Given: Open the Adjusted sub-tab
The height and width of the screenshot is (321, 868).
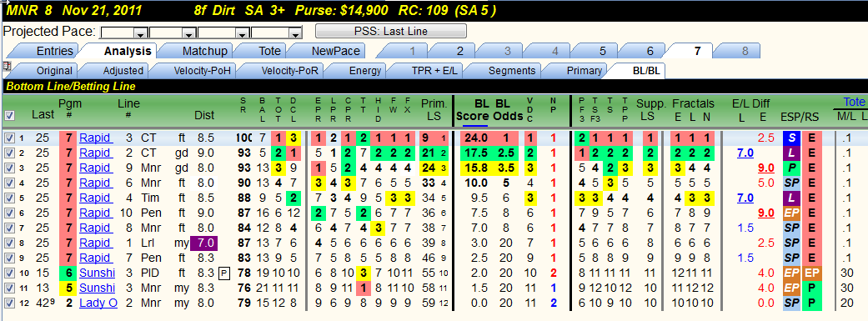Looking at the screenshot, I should click(x=123, y=71).
